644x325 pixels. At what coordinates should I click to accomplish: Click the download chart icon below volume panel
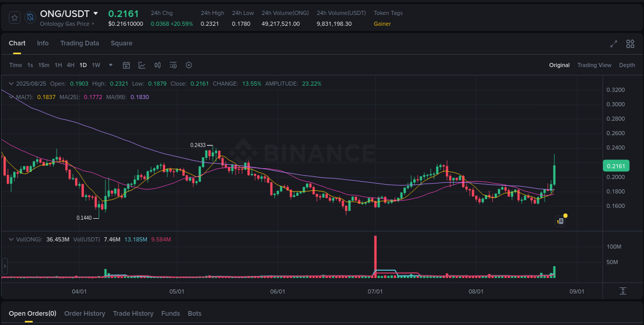tap(622, 291)
